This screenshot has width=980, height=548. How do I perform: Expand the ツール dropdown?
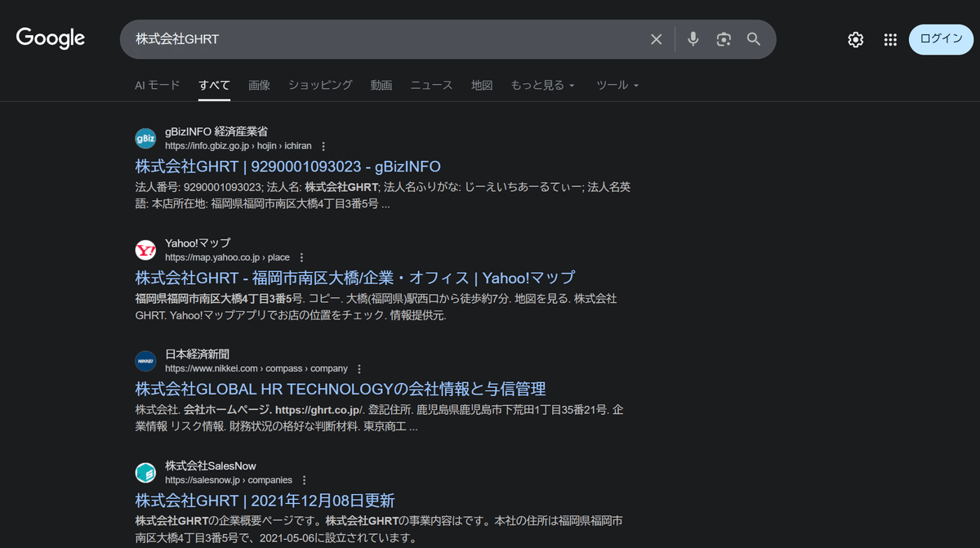coord(617,85)
